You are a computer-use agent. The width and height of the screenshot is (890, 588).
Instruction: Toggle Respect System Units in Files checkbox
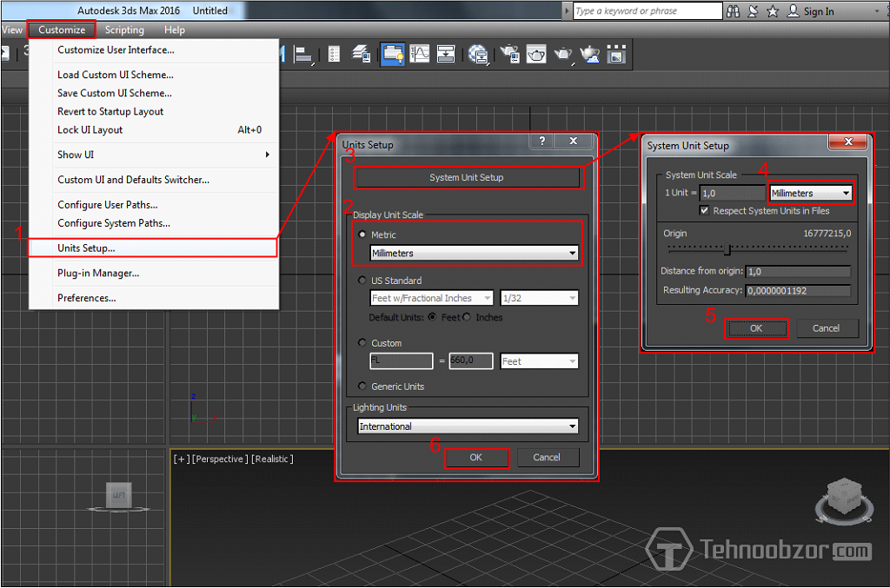(x=704, y=210)
